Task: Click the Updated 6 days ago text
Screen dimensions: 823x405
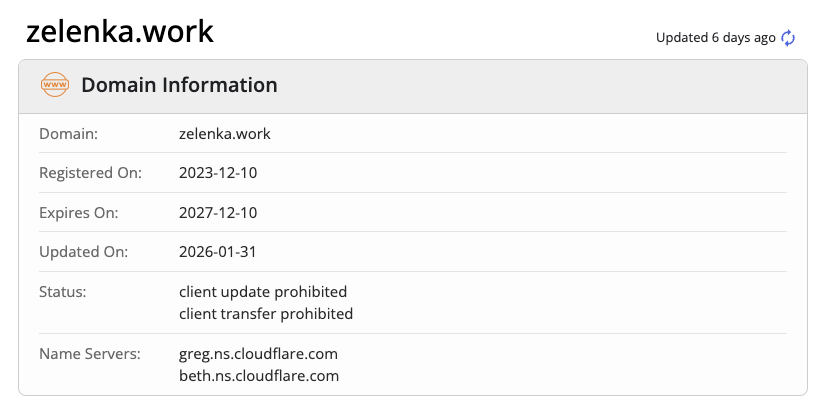Action: coord(715,38)
